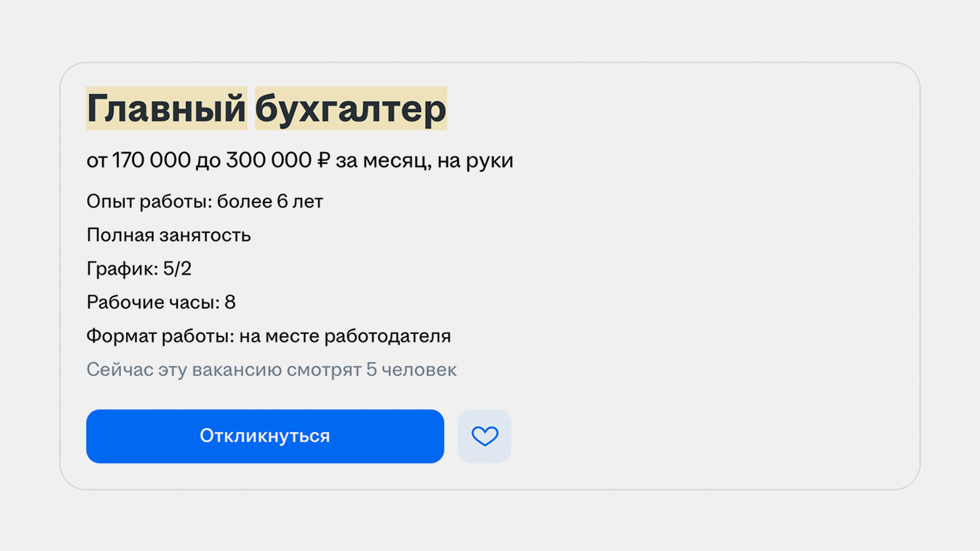Click the value более 6 лет
The height and width of the screenshot is (551, 980).
(x=270, y=202)
